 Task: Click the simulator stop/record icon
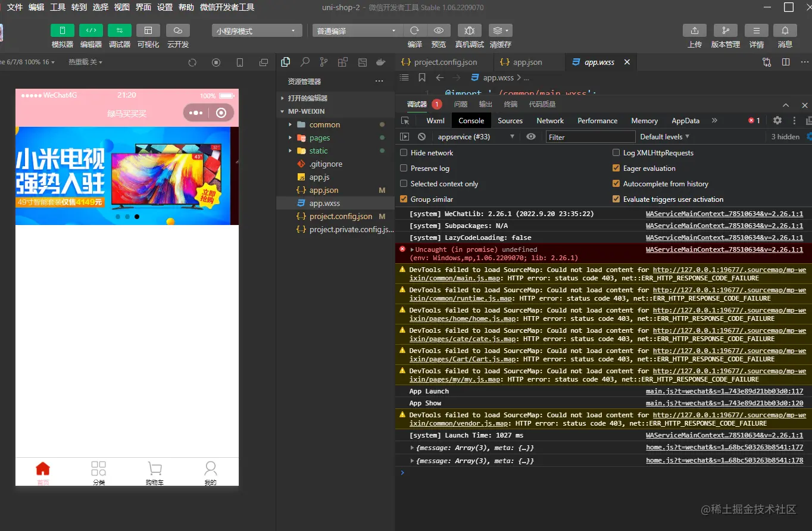pos(216,63)
